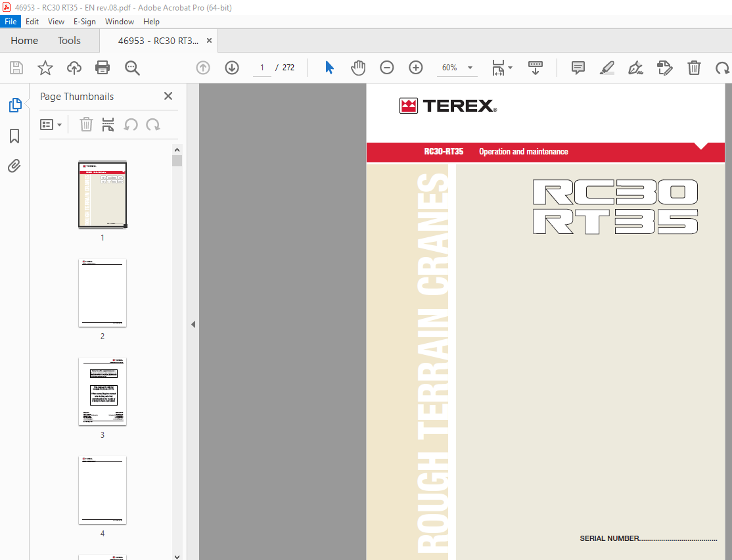Screen dimensions: 732x560
Task: Click thumbnails scrollbar up arrow
Action: (x=177, y=150)
